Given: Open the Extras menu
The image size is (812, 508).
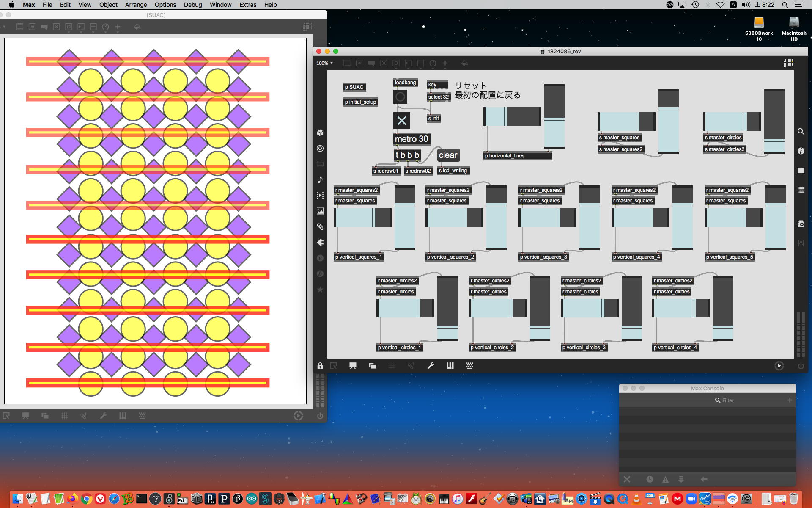Looking at the screenshot, I should (x=247, y=5).
